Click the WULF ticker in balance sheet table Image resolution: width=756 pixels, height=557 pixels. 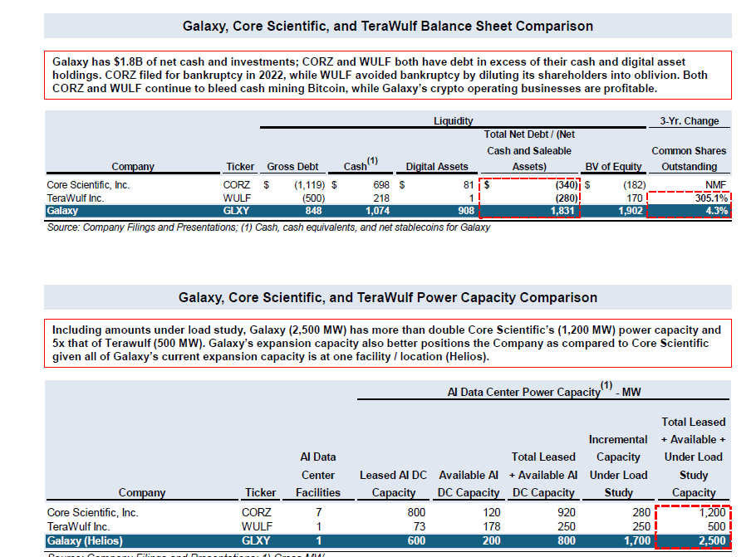pyautogui.click(x=237, y=198)
